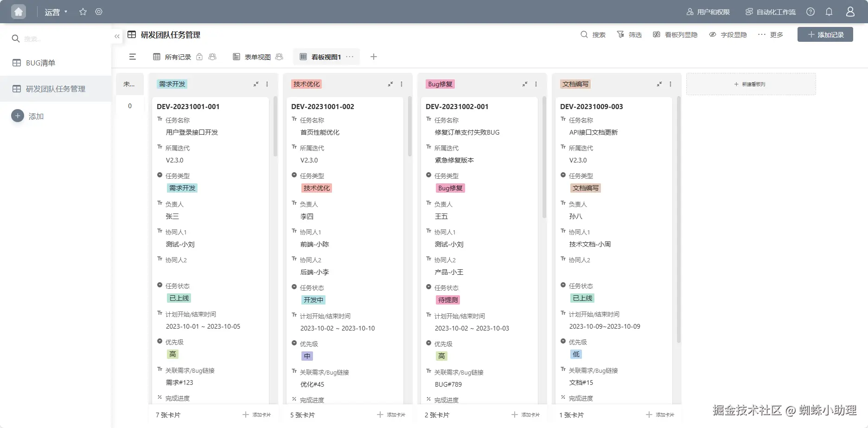Open 技术优化 column options menu
Screen dimensions: 868x428
402,84
